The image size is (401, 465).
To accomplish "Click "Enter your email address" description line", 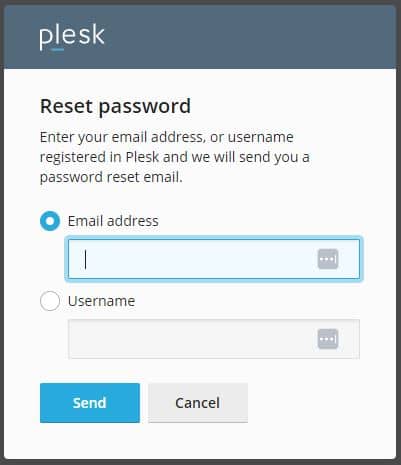I will click(121, 137).
